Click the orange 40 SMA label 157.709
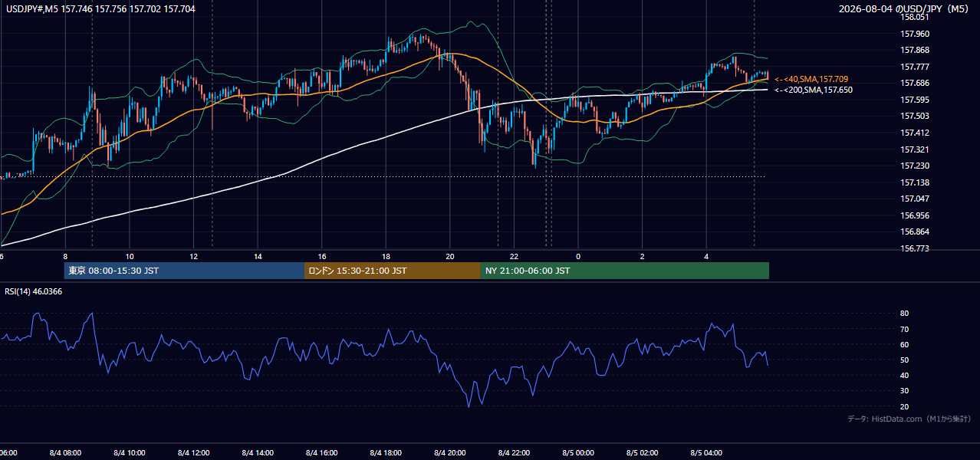Viewport: 980px width, 460px height. pos(811,79)
